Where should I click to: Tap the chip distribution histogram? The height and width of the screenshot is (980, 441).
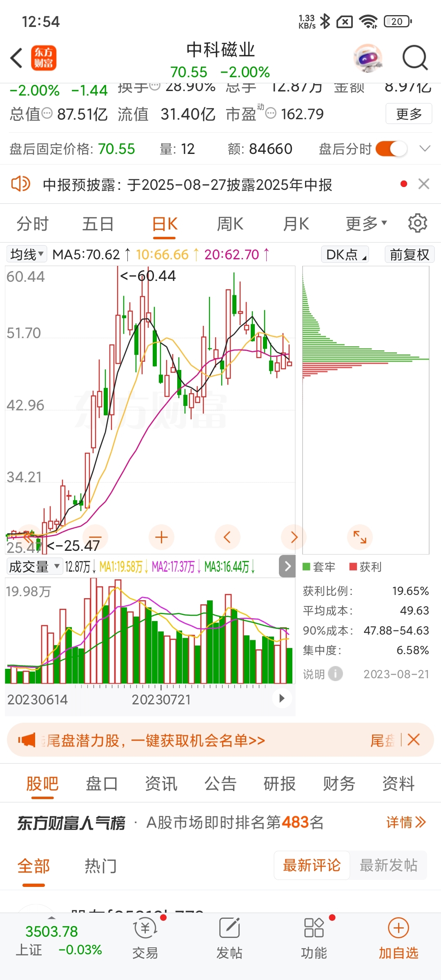tap(366, 410)
